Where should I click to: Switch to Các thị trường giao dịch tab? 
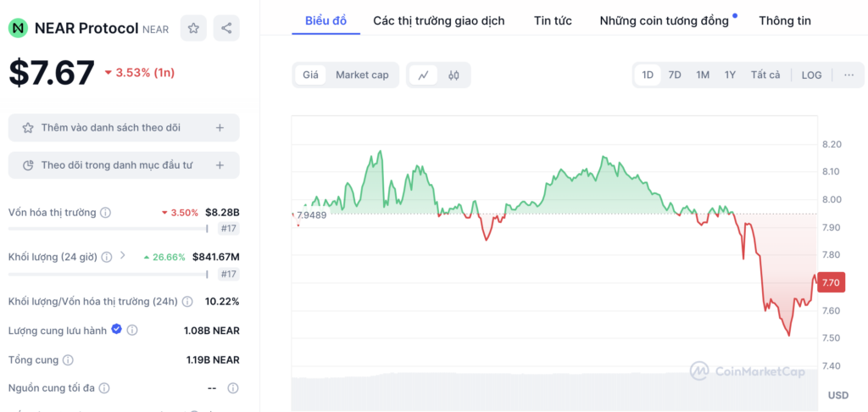click(439, 21)
